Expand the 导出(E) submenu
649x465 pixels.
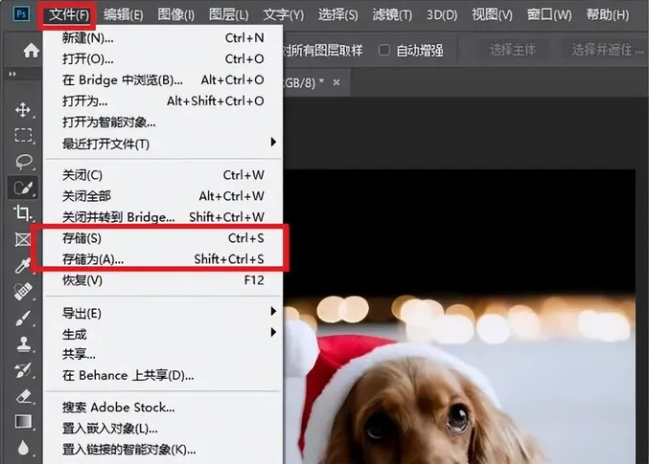[x=163, y=313]
